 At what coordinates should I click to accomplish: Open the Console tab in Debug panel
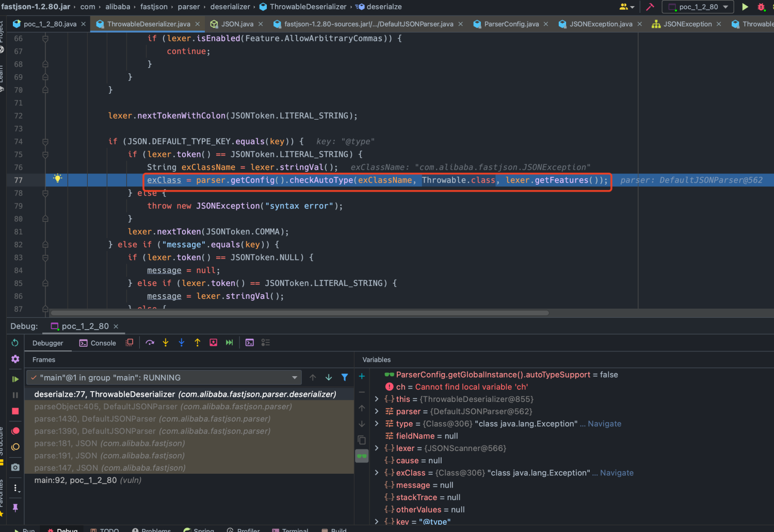coord(98,343)
